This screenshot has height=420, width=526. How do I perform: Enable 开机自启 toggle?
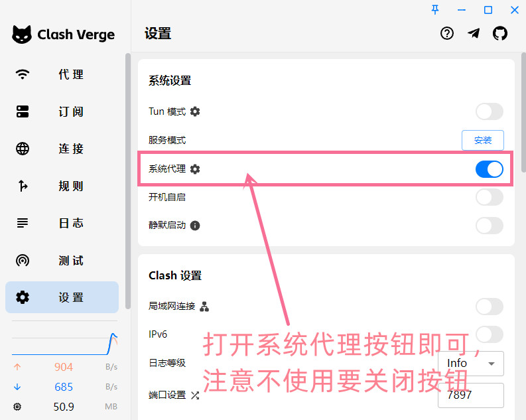pos(489,197)
